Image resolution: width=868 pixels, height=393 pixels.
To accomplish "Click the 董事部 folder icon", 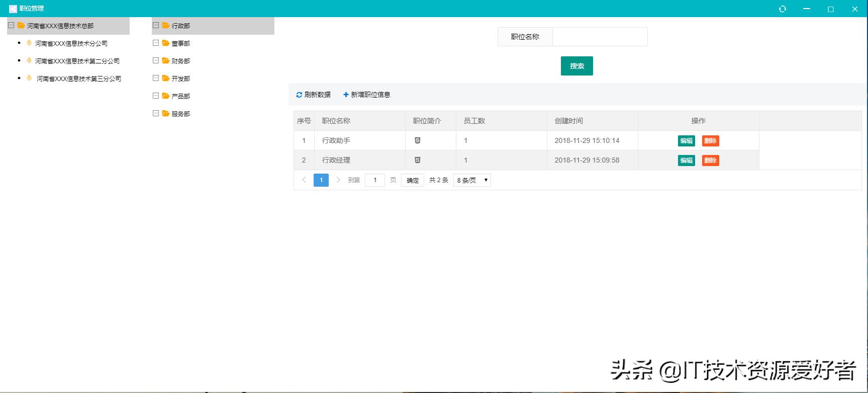I will click(x=166, y=43).
